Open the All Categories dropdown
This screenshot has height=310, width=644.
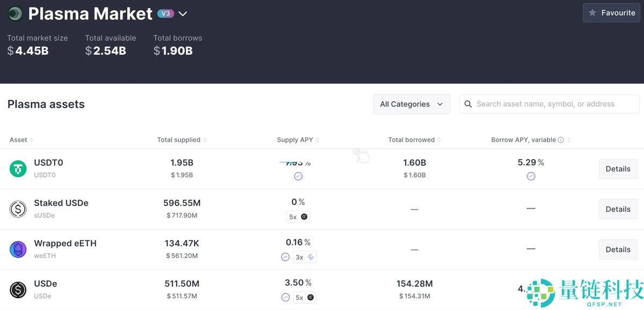pos(411,104)
